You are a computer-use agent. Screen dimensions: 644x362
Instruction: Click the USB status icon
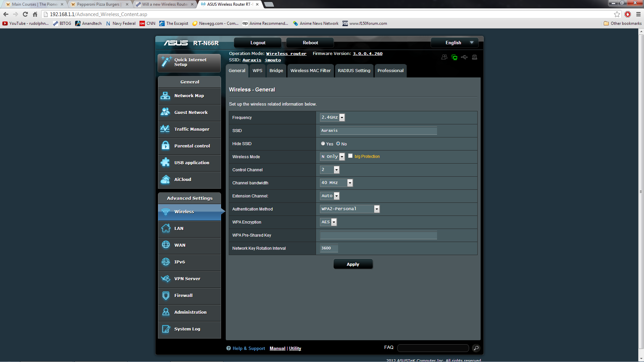coord(464,57)
